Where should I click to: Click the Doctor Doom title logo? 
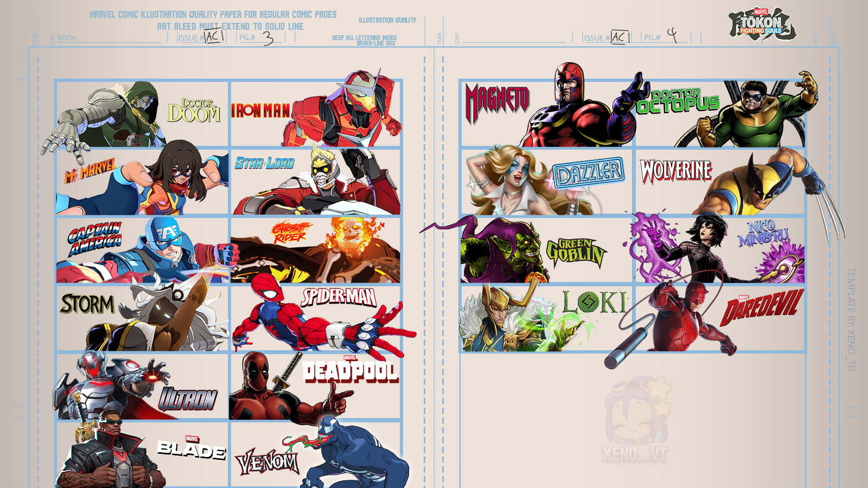194,111
